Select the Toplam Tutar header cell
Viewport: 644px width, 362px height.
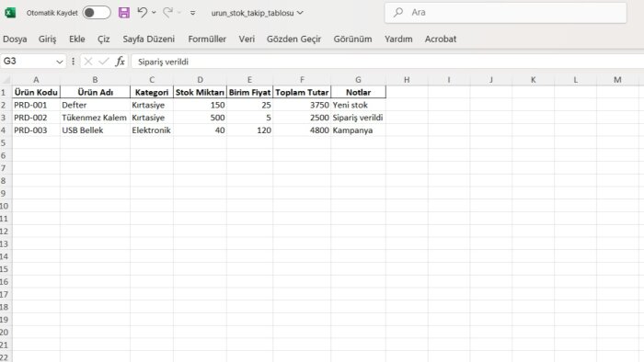(x=302, y=92)
